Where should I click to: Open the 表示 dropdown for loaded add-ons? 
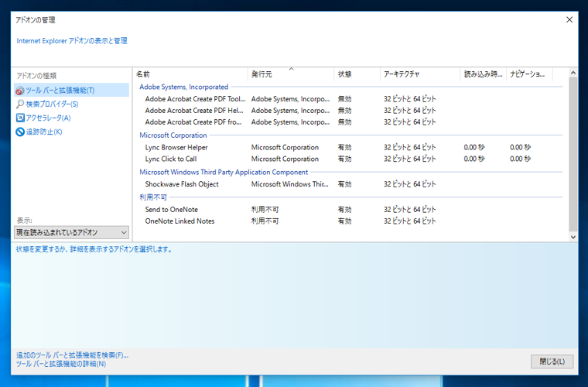point(72,232)
